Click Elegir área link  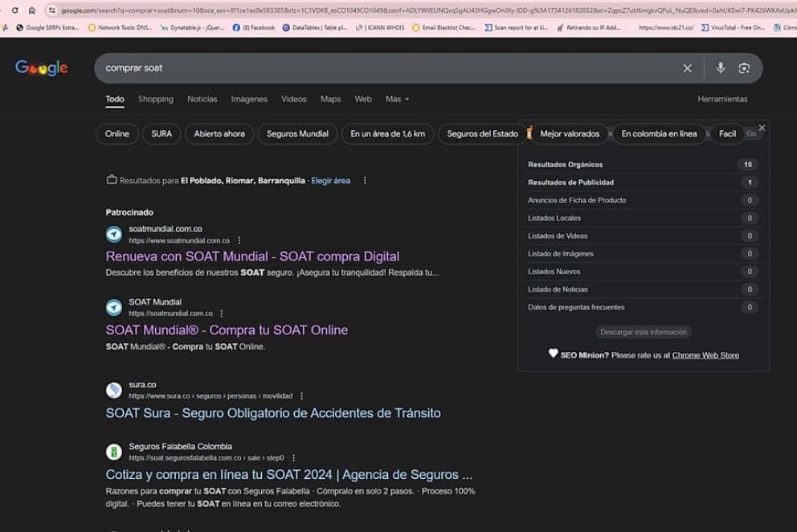coord(330,181)
